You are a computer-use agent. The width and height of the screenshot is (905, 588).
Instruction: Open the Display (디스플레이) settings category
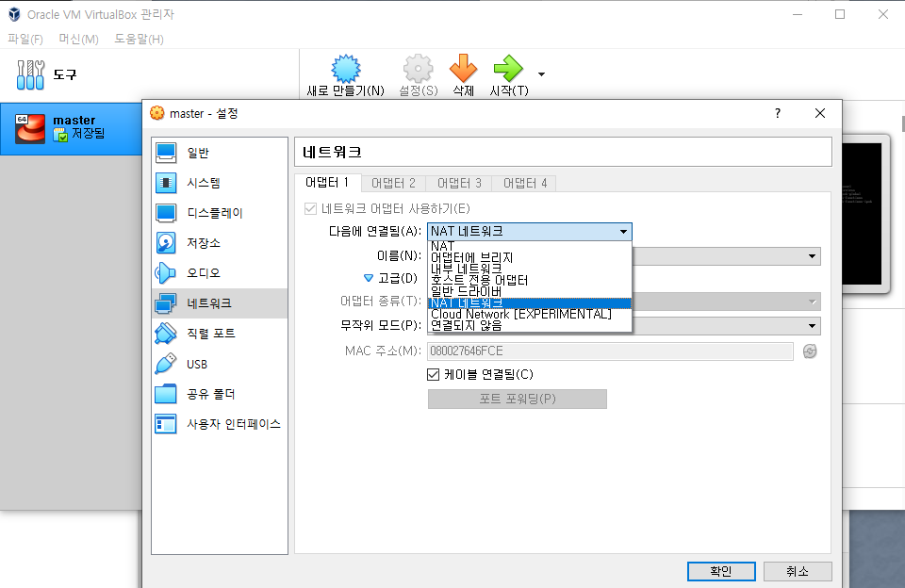[220, 213]
